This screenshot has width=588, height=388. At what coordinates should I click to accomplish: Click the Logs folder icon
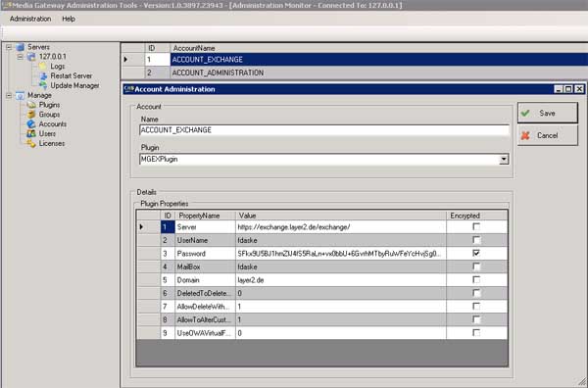tap(43, 66)
